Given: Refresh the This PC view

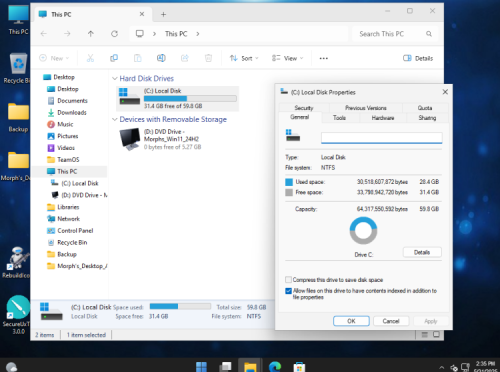Looking at the screenshot, I should coord(114,34).
